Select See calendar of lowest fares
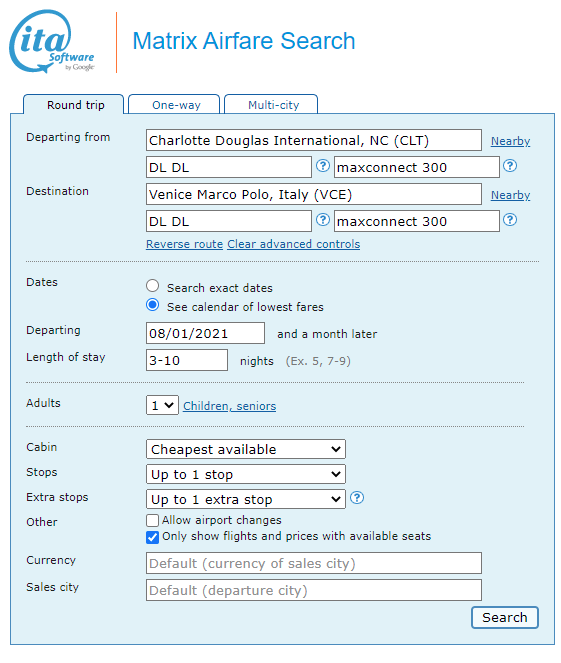 pos(153,305)
